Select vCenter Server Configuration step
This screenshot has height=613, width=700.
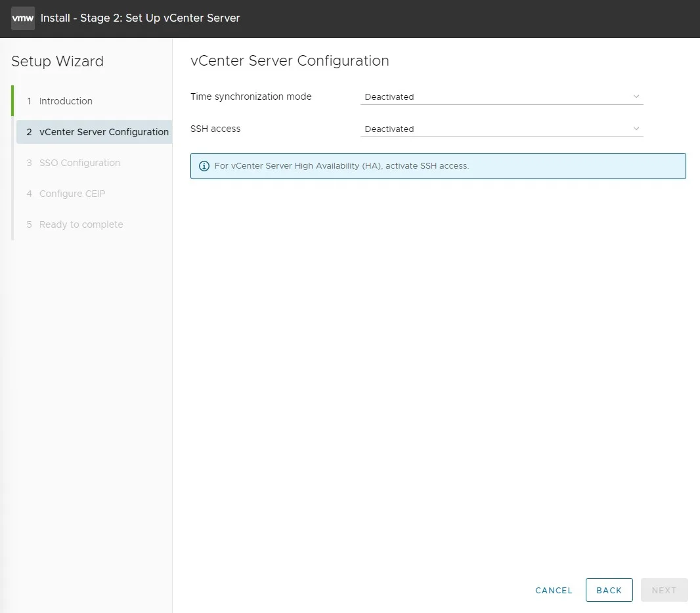(x=94, y=132)
